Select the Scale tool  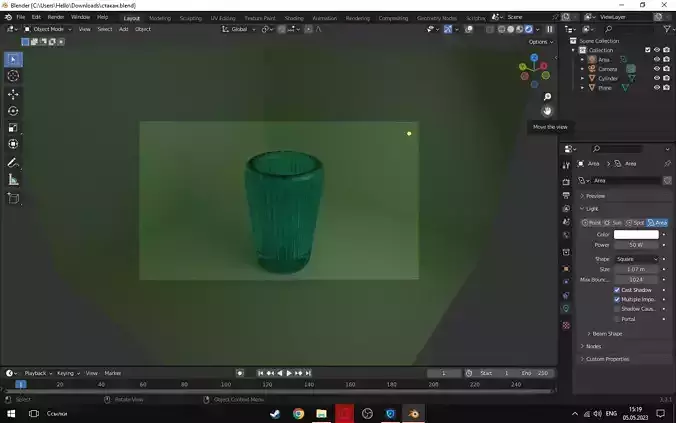click(x=13, y=128)
